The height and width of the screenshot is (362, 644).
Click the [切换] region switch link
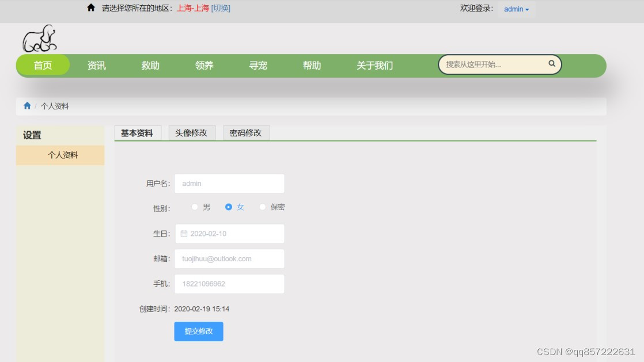[221, 8]
